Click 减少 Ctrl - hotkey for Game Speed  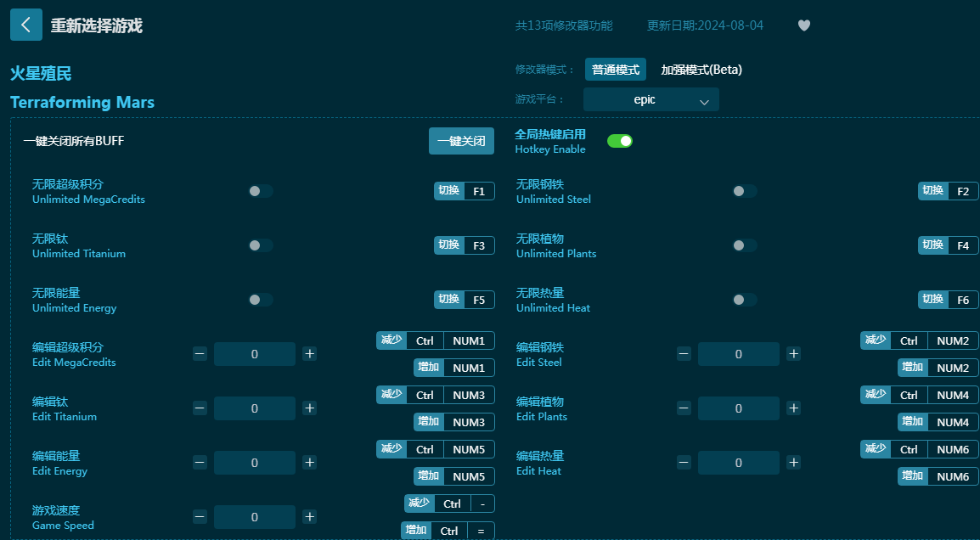[449, 503]
